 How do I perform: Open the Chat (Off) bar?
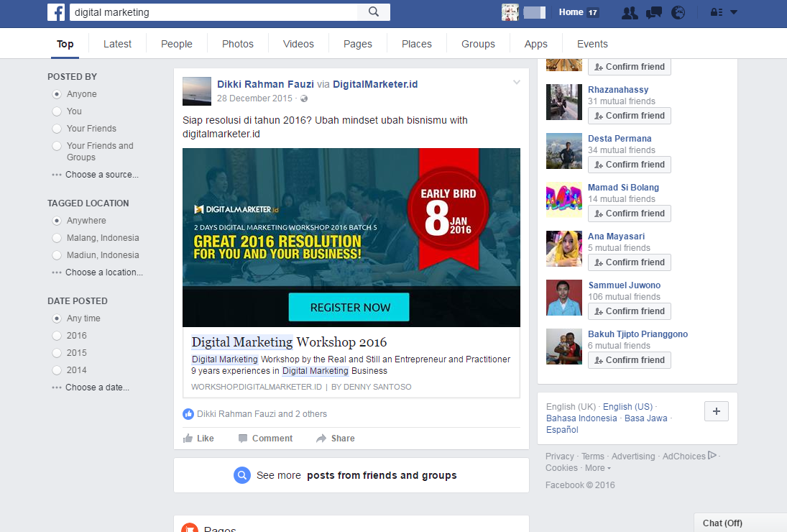coord(740,523)
